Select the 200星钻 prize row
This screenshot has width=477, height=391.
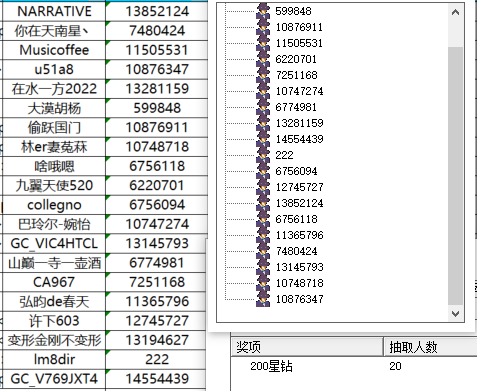[x=354, y=366]
